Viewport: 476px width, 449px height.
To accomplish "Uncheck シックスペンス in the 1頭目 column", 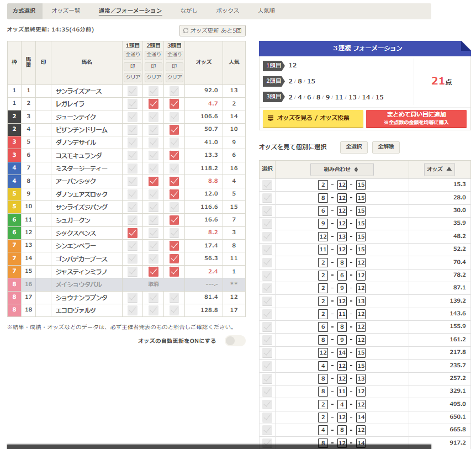I will (133, 233).
